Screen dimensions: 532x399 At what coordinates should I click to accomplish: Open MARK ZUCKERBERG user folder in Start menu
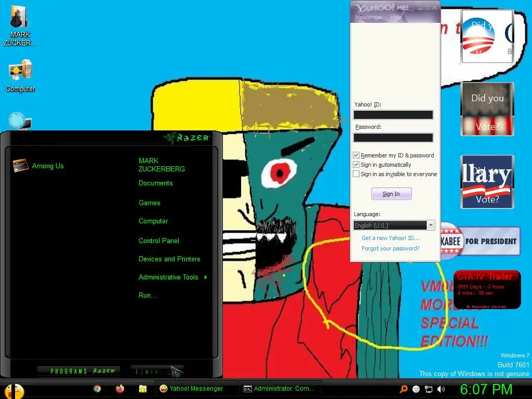tap(162, 165)
